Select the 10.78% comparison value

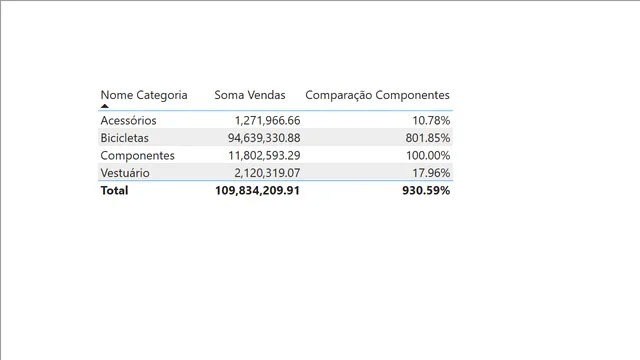click(x=431, y=120)
